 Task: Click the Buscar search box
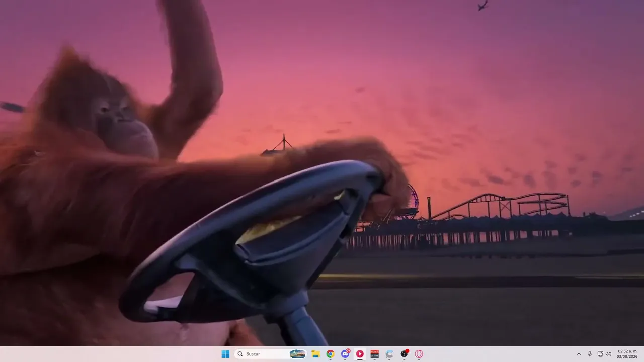(271, 354)
